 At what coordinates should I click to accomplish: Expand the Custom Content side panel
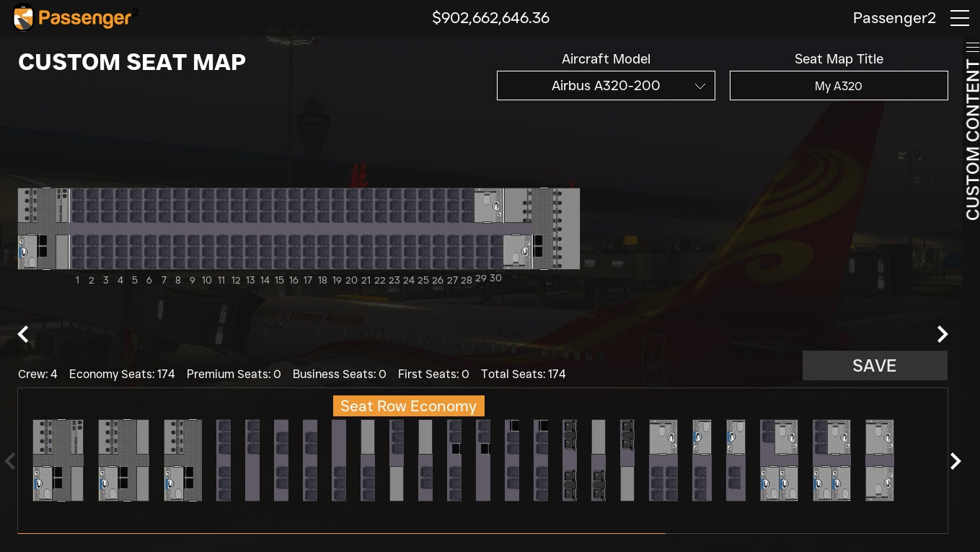pos(972,130)
